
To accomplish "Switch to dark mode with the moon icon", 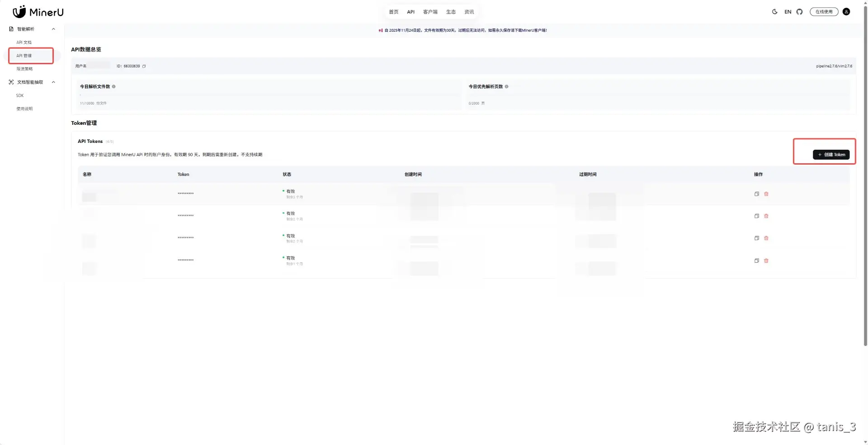I will point(774,12).
